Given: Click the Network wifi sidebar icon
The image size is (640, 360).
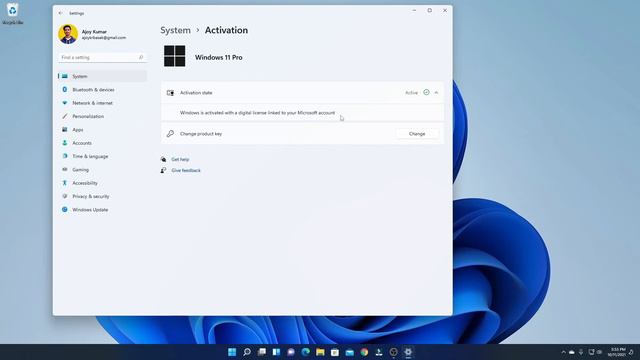Looking at the screenshot, I should point(64,103).
